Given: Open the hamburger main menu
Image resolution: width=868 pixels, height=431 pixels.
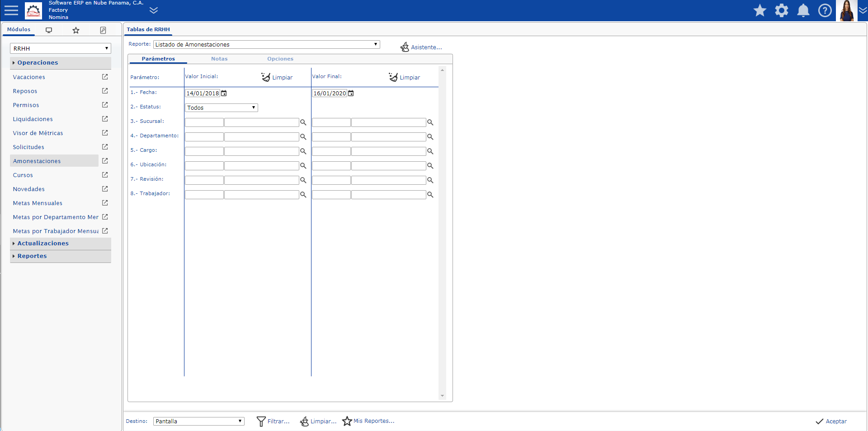Looking at the screenshot, I should [11, 10].
